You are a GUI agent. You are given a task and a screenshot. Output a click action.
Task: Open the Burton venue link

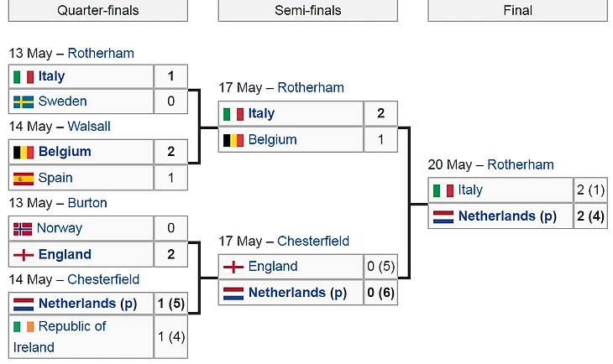[87, 203]
